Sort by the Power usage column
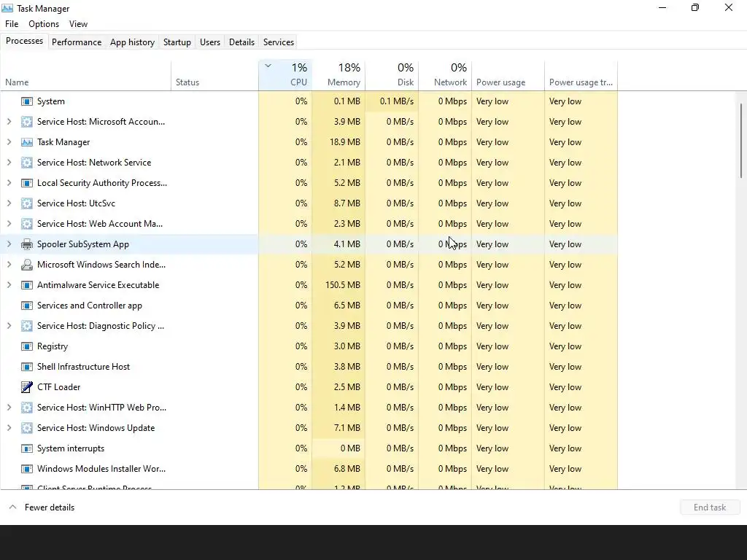Image resolution: width=747 pixels, height=560 pixels. pos(508,75)
